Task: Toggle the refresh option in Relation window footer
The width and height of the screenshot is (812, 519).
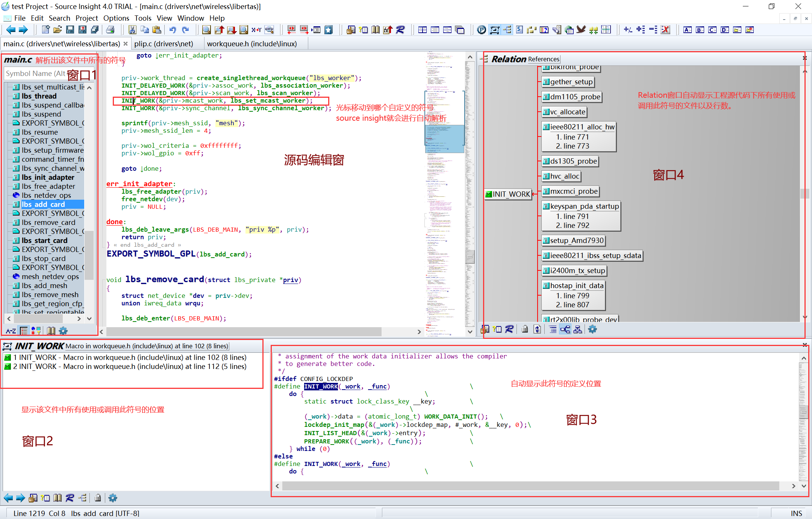Action: pyautogui.click(x=537, y=329)
